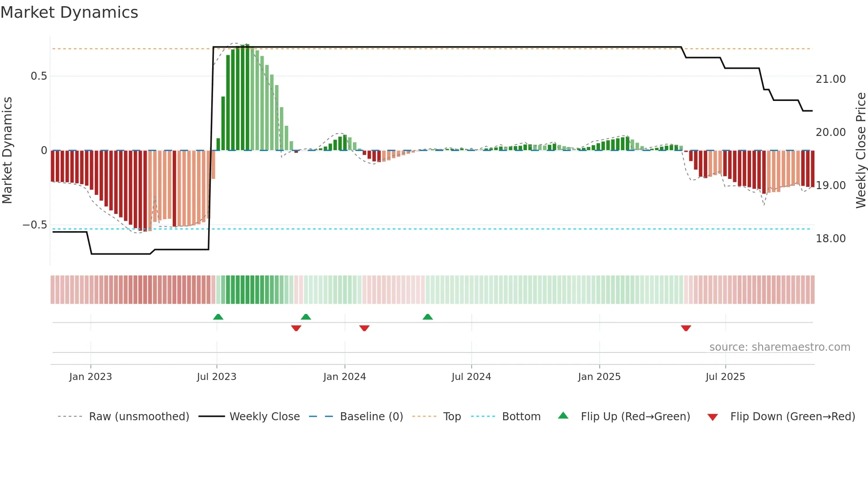Click the 21.00 price axis label
868x488 pixels.
click(x=831, y=79)
